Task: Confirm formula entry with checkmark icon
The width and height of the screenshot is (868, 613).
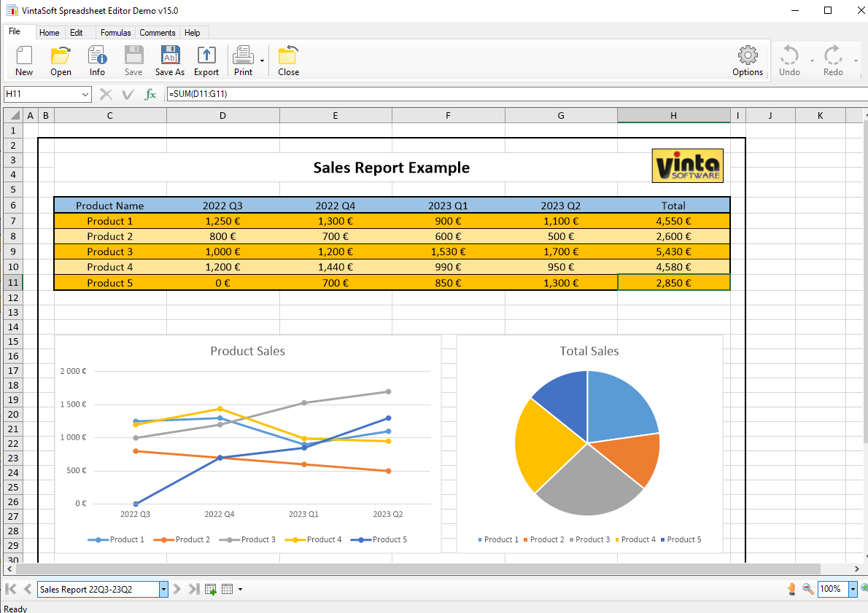Action: pyautogui.click(x=128, y=95)
